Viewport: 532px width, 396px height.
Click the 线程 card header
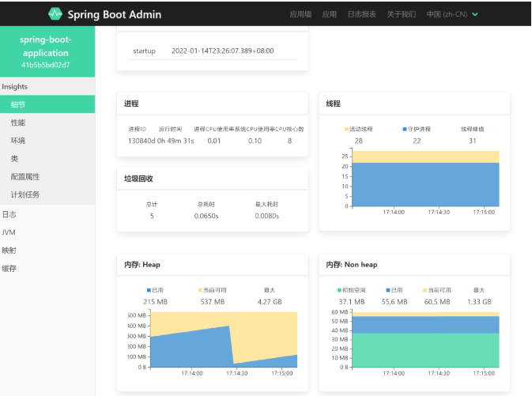414,104
